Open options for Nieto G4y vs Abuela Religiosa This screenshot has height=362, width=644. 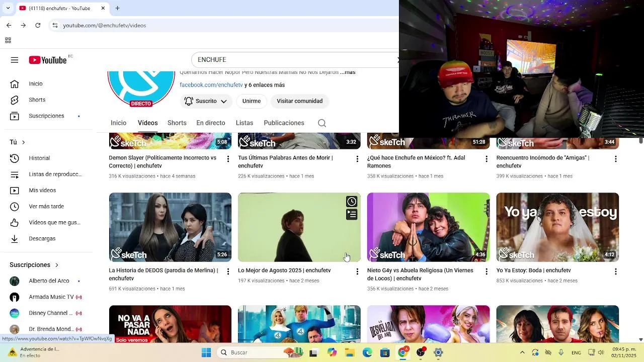(x=487, y=271)
